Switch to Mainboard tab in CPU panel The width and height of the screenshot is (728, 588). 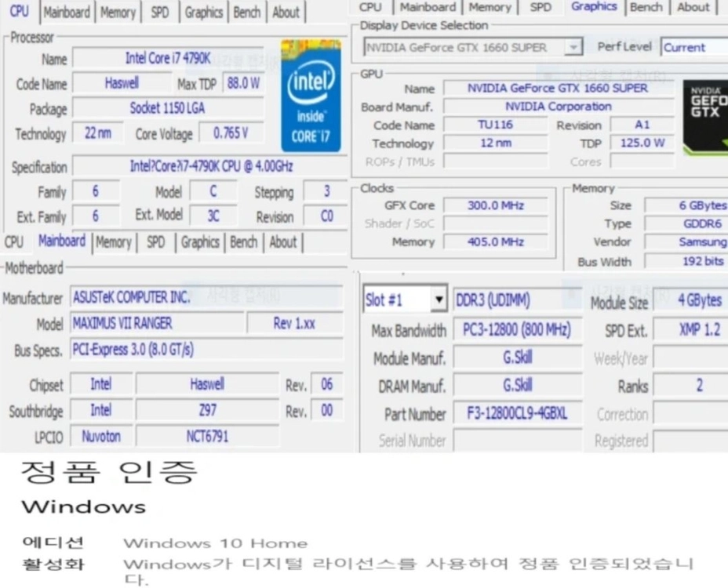67,12
